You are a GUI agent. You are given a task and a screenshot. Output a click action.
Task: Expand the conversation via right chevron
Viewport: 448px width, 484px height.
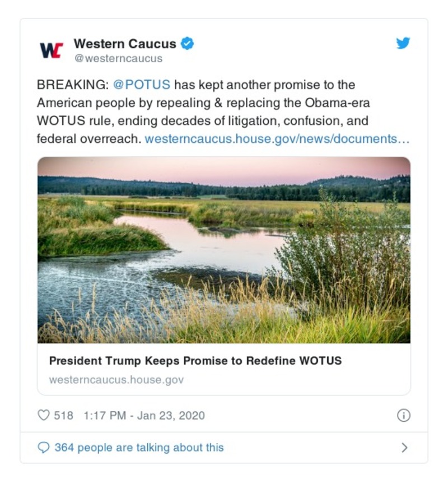pos(405,447)
